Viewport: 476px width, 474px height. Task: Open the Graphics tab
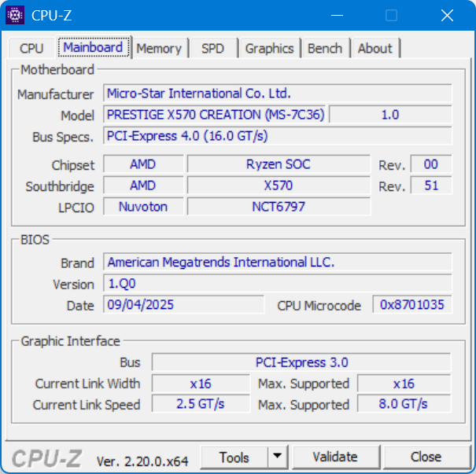(x=269, y=48)
